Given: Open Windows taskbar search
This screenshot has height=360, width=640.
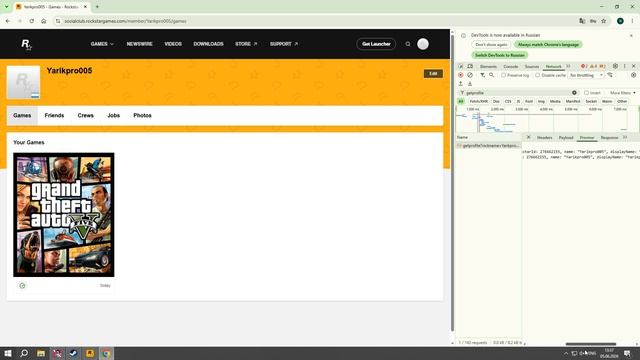Looking at the screenshot, I should (24, 353).
